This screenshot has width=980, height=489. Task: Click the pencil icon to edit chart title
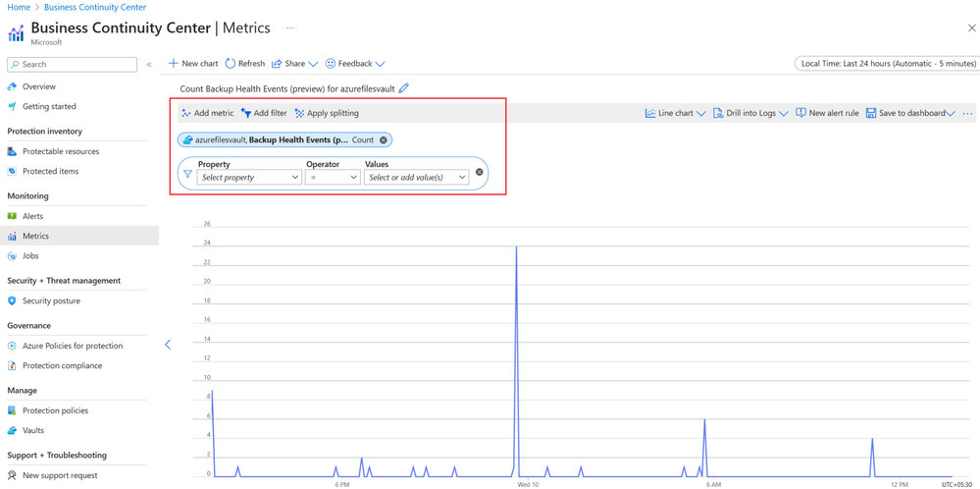pyautogui.click(x=404, y=88)
